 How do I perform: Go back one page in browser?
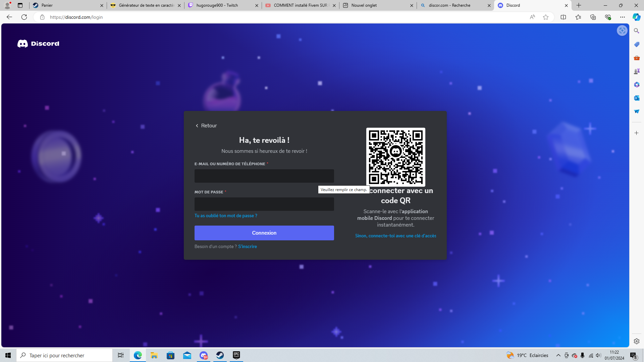[9, 17]
